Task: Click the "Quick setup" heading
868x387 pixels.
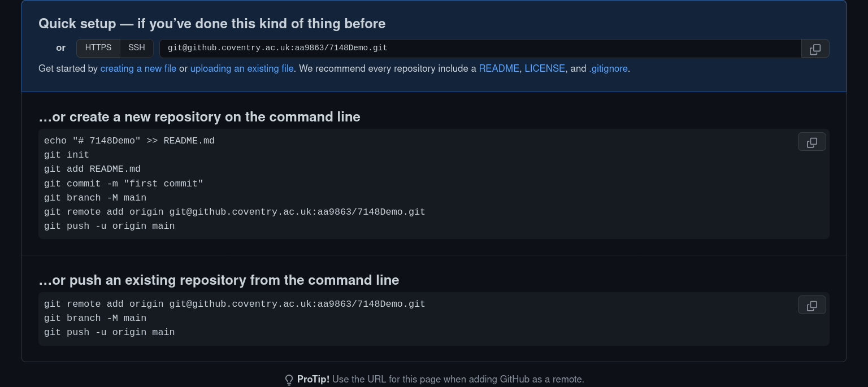Action: pyautogui.click(x=212, y=24)
